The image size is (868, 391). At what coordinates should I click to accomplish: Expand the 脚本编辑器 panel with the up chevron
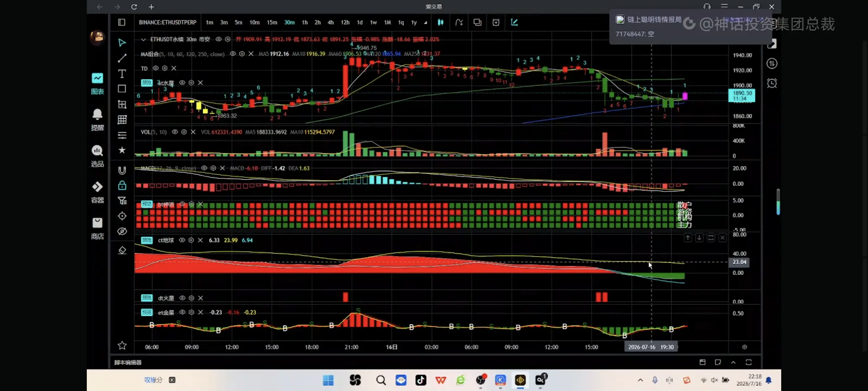point(733,362)
